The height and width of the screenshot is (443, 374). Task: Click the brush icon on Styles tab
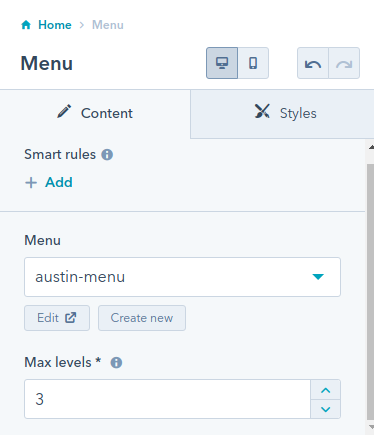[x=262, y=111]
